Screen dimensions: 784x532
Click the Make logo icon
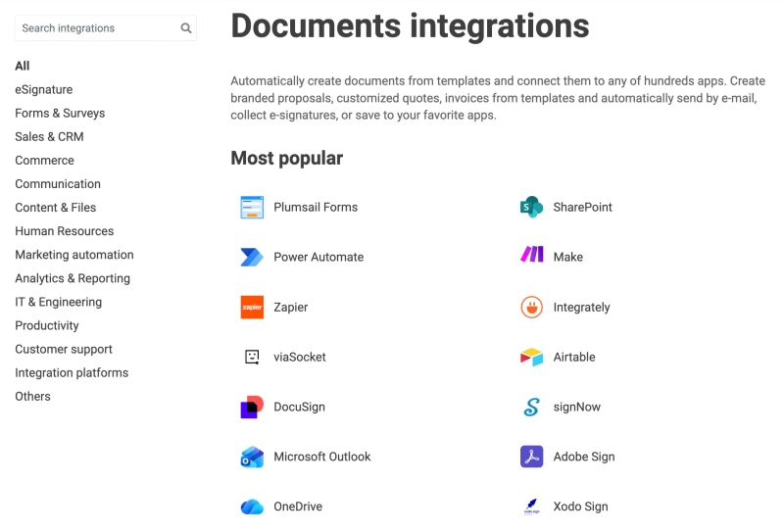click(531, 255)
